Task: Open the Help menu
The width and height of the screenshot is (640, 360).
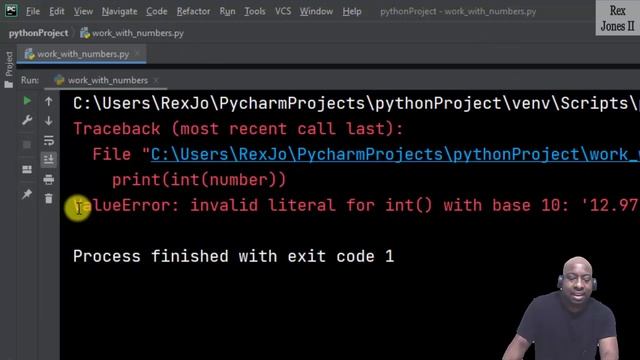Action: (352, 11)
